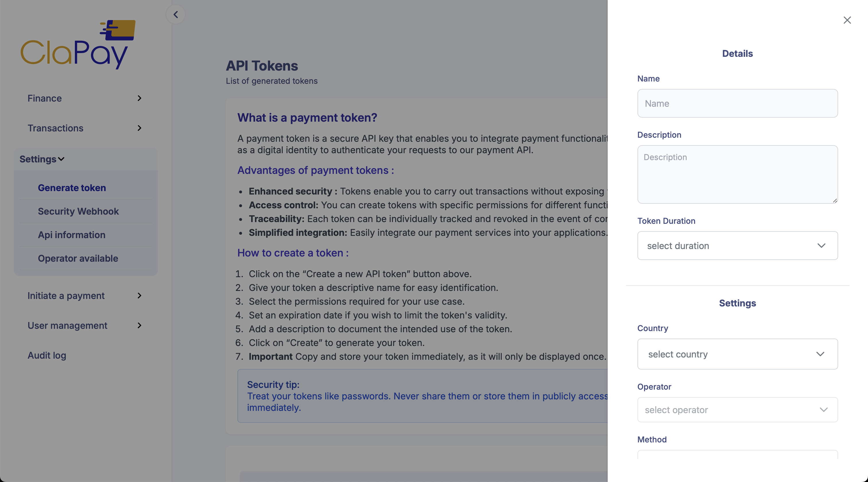Open the Generate token page
The image size is (868, 482).
72,188
